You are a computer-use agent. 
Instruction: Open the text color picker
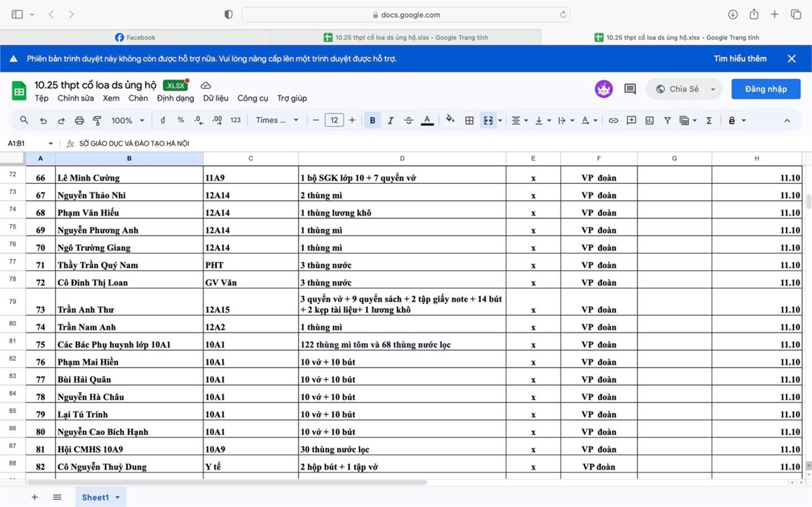tap(427, 121)
